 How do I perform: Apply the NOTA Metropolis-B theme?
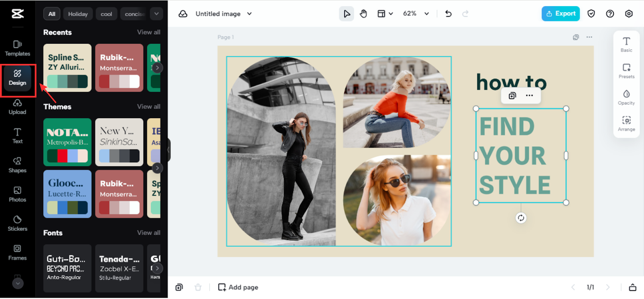click(67, 142)
